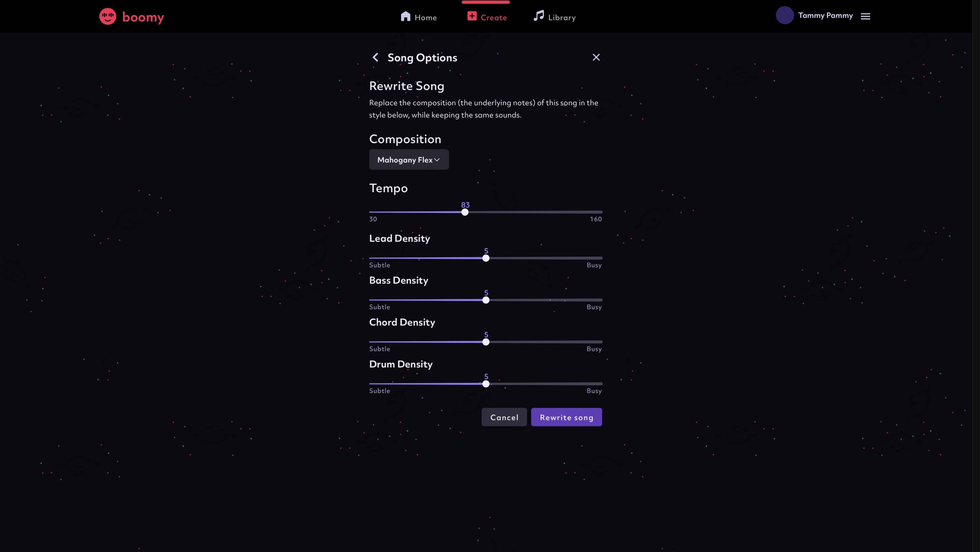Click the Drum Density slider handle
Screen dimensions: 980x552
tap(486, 384)
